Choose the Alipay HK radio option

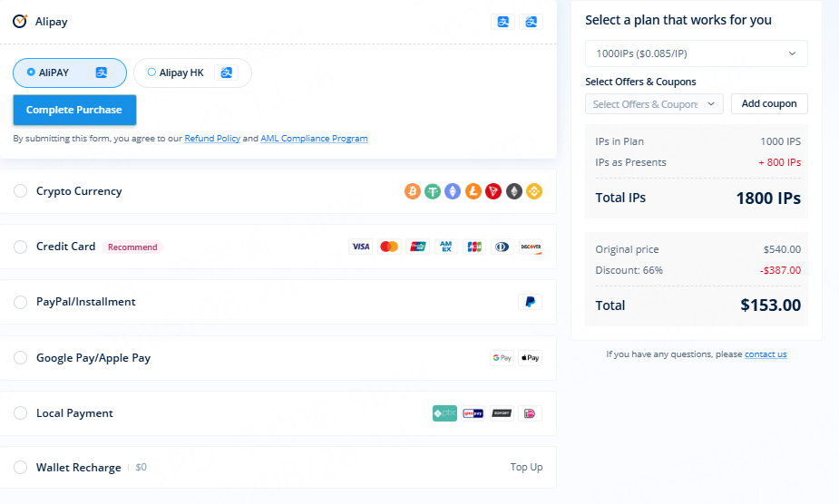pyautogui.click(x=152, y=73)
